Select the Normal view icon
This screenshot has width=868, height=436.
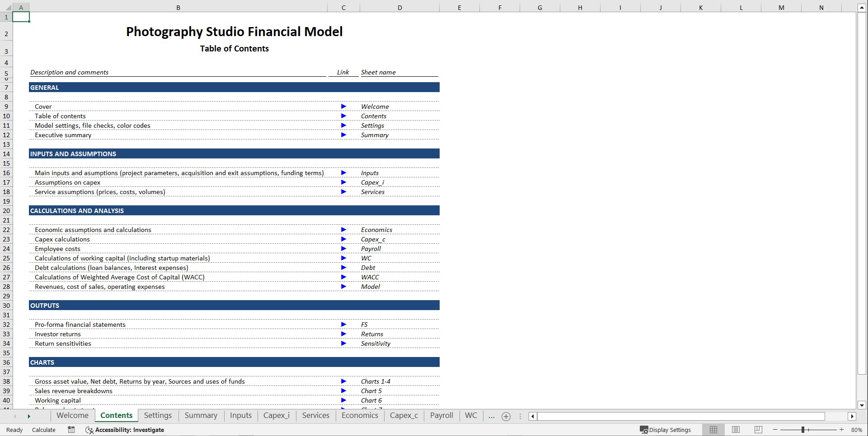point(713,430)
